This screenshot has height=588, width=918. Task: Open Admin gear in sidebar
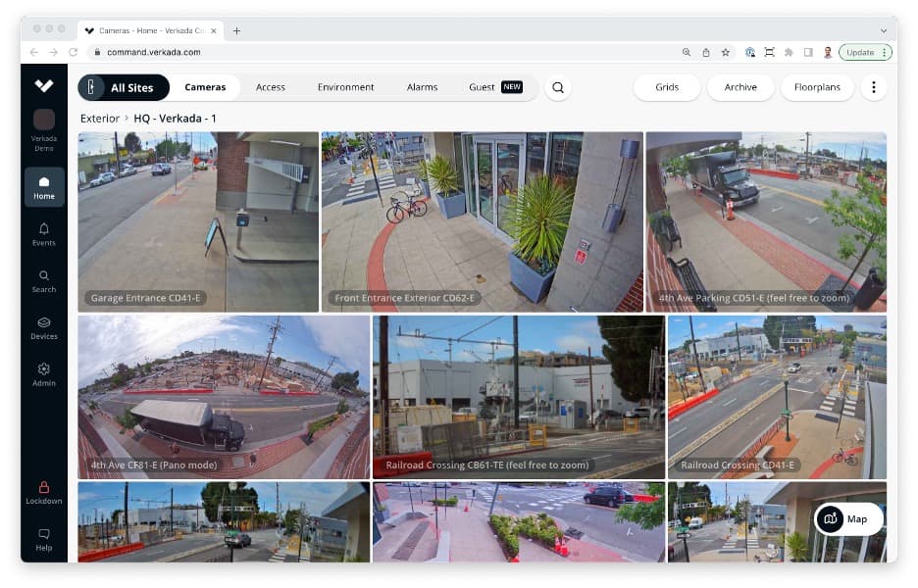point(44,374)
